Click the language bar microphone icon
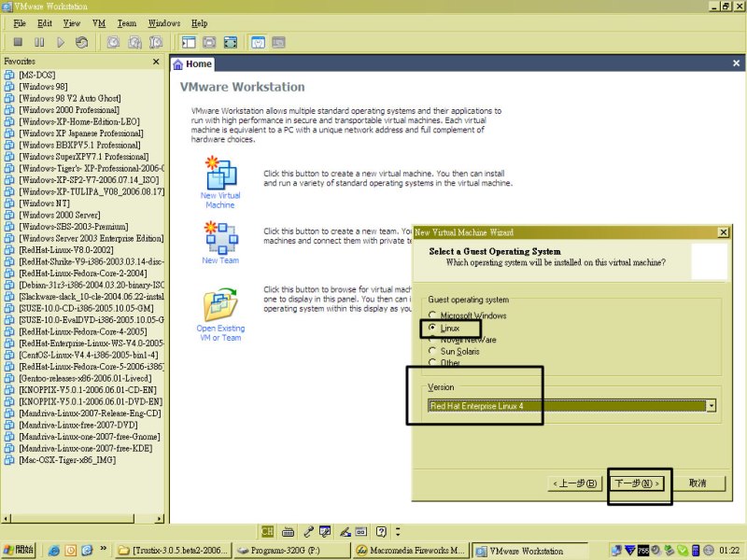The width and height of the screenshot is (747, 560). 308,531
